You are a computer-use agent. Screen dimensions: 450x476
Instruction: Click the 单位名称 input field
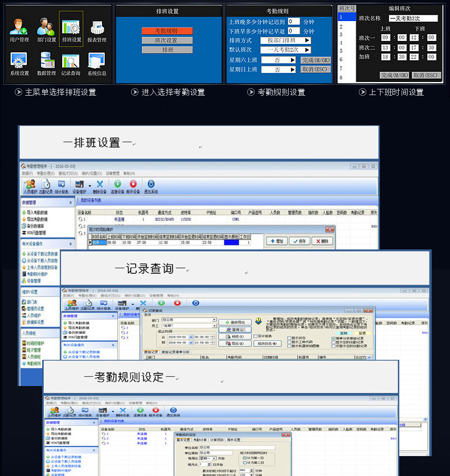tap(237, 448)
